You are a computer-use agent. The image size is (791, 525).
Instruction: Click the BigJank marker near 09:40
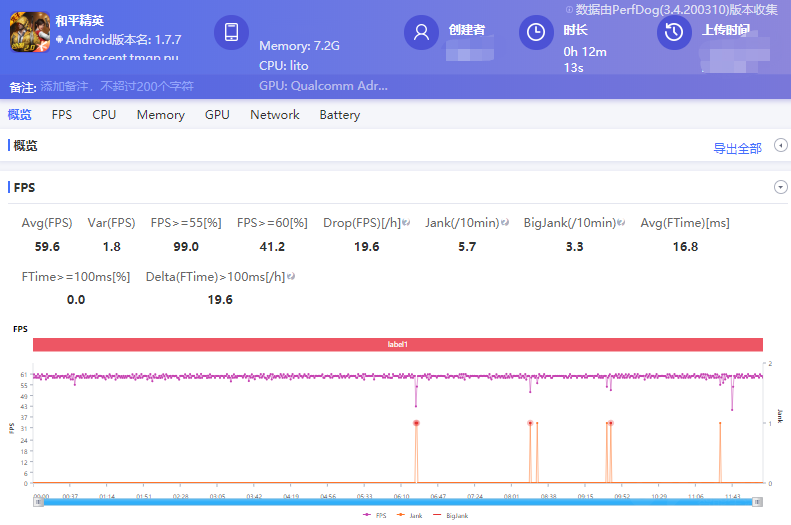(610, 423)
